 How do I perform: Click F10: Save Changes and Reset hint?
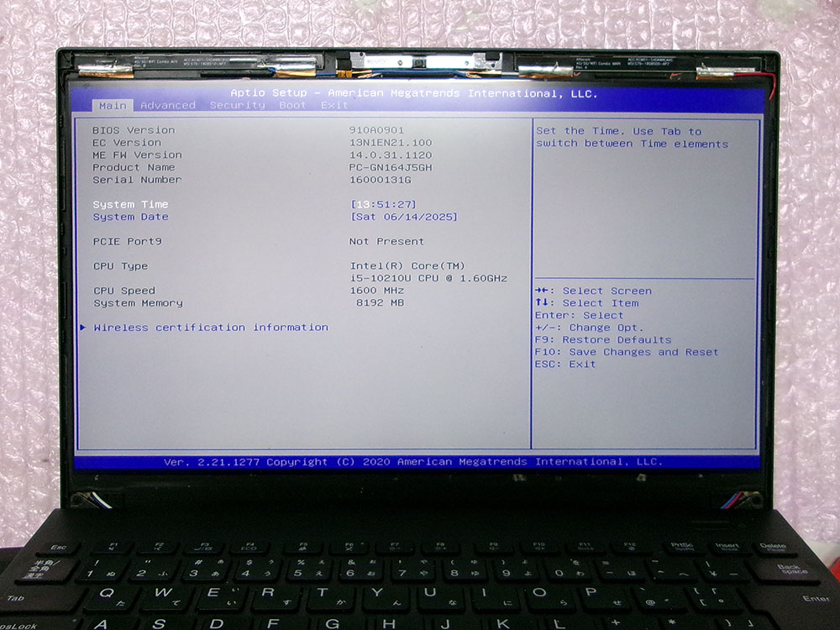[x=627, y=353]
